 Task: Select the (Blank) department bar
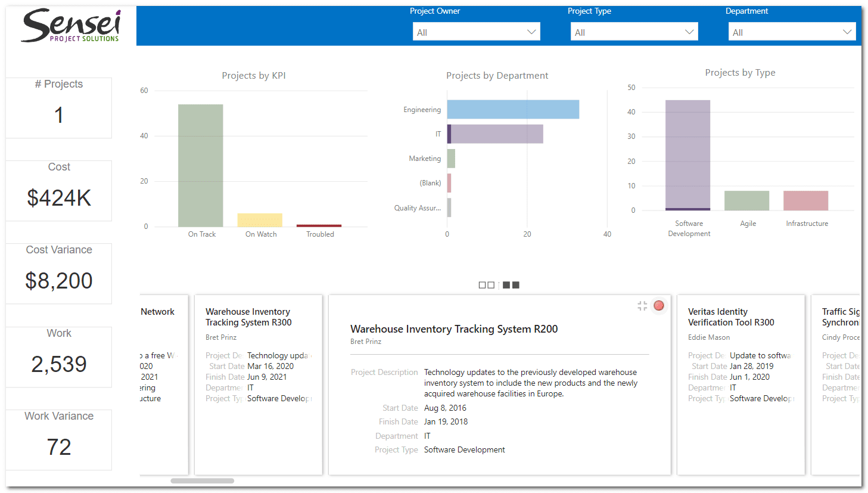click(449, 183)
